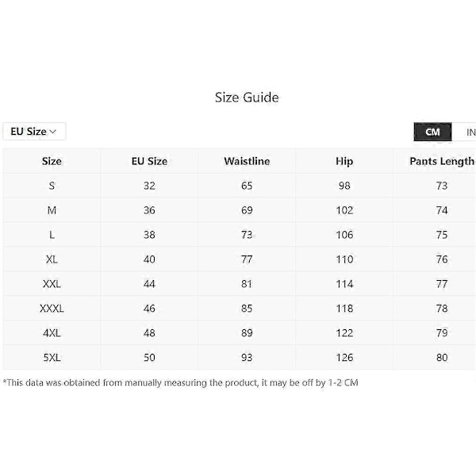Click the Hip column header

[x=344, y=161]
